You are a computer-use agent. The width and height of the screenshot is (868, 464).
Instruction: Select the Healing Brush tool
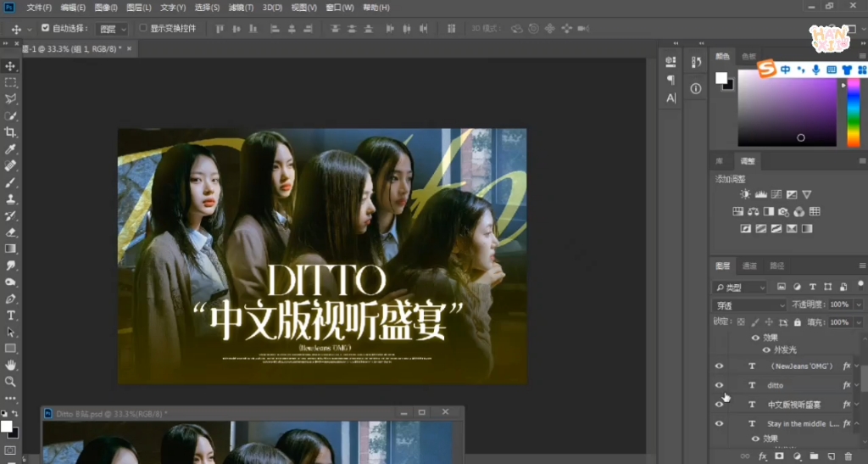10,165
